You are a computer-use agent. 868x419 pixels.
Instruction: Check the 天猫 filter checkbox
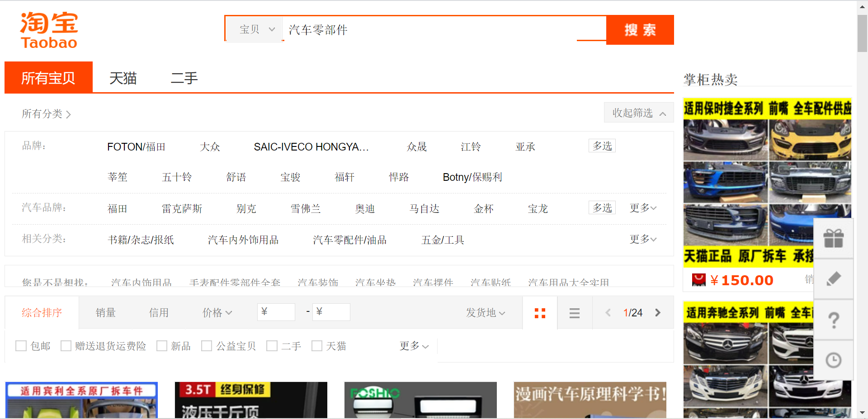click(317, 346)
